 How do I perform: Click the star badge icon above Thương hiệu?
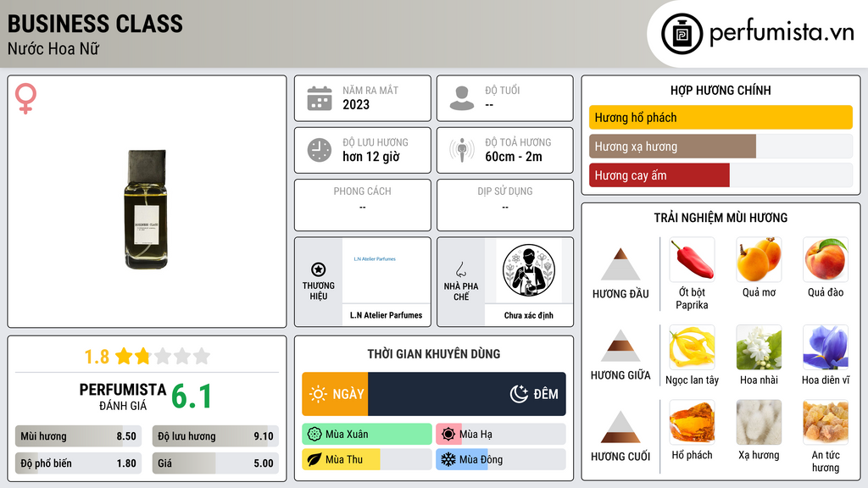pyautogui.click(x=319, y=269)
